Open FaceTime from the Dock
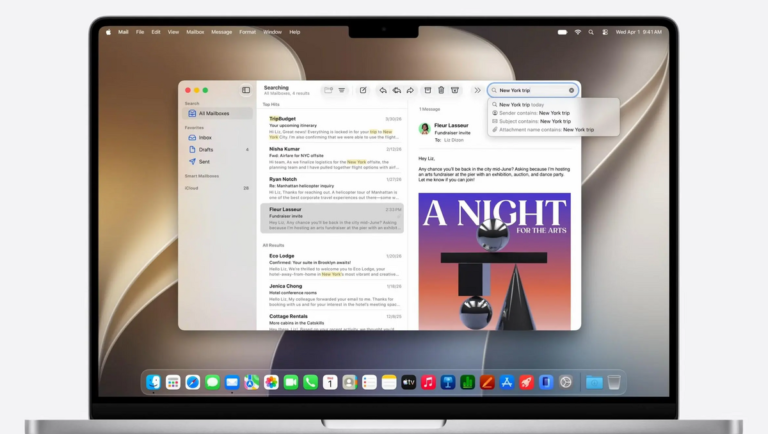This screenshot has height=434, width=768. pos(291,382)
